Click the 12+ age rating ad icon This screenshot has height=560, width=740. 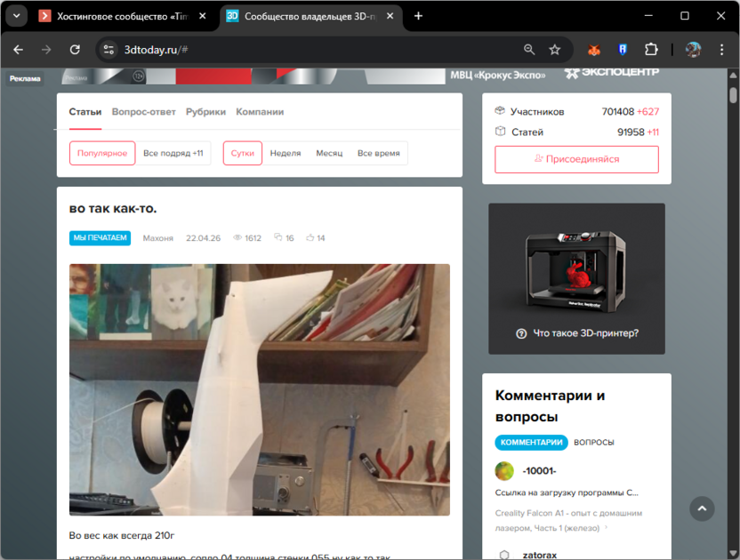point(138,76)
